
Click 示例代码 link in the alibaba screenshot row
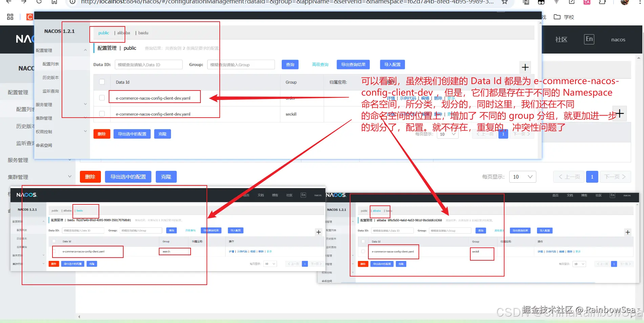click(x=551, y=251)
